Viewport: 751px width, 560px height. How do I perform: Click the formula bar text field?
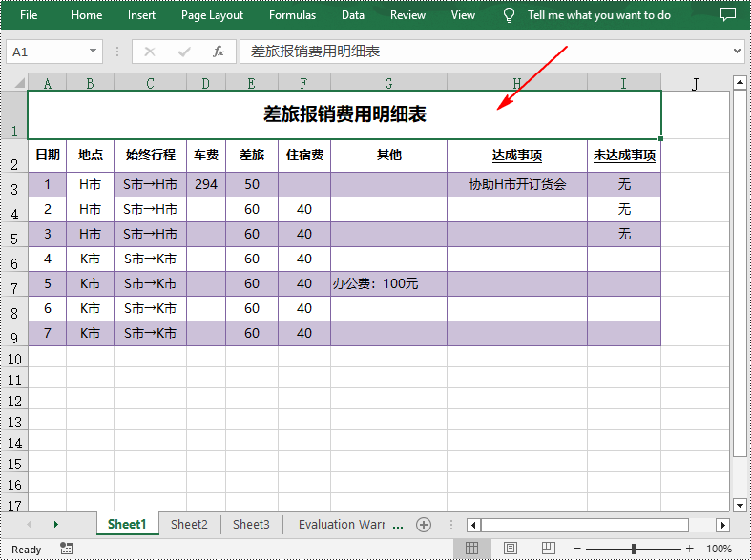(x=484, y=52)
